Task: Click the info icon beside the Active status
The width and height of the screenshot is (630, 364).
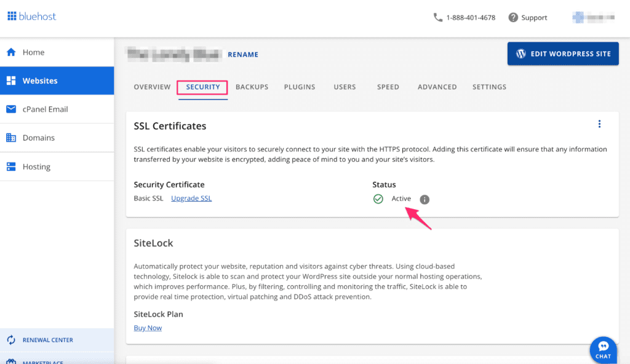Action: click(425, 199)
